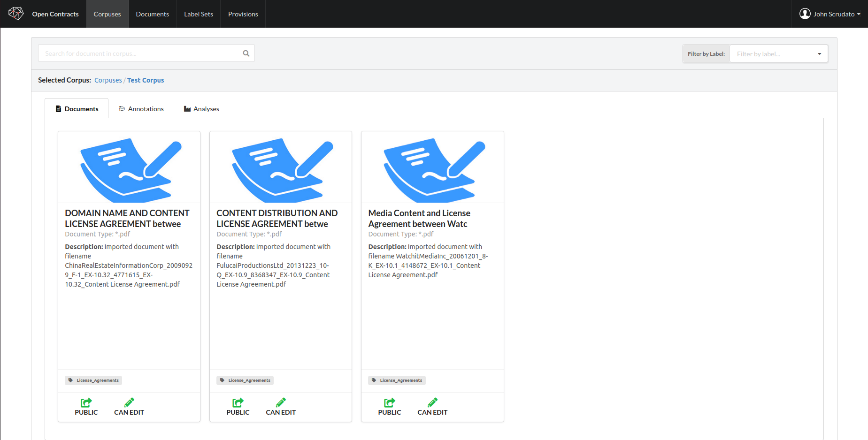868x440 pixels.
Task: Click the search magnifier icon
Action: point(246,53)
